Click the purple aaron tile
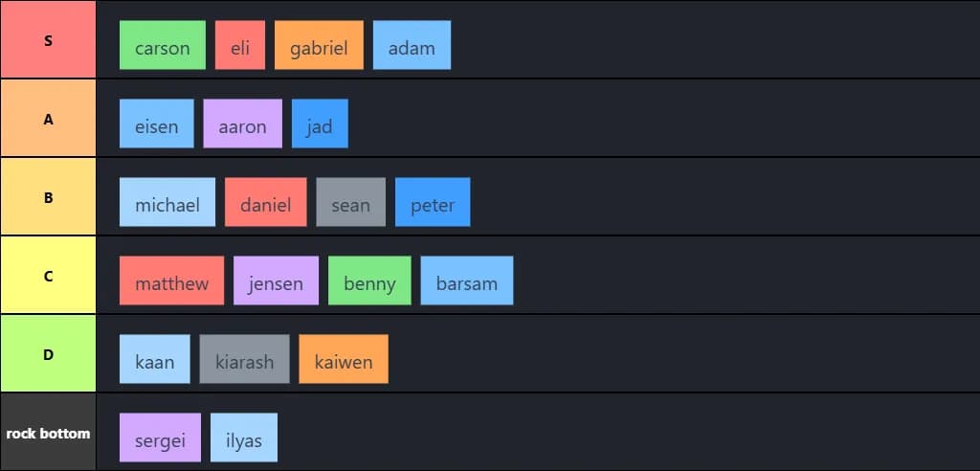The width and height of the screenshot is (980, 471). tap(242, 123)
